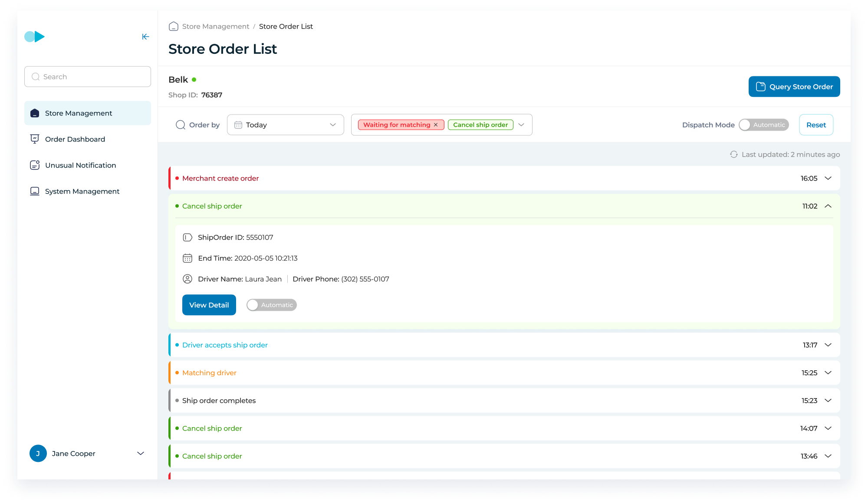Open the Today date dropdown
Image resolution: width=868 pixels, height=504 pixels.
285,125
